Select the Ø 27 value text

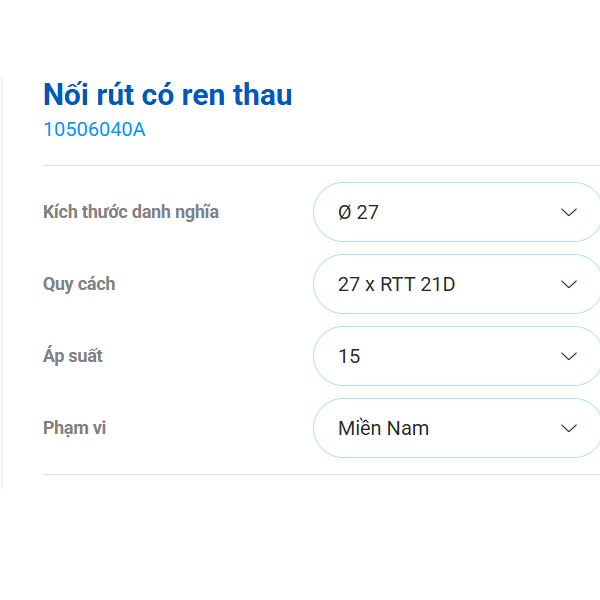click(358, 212)
